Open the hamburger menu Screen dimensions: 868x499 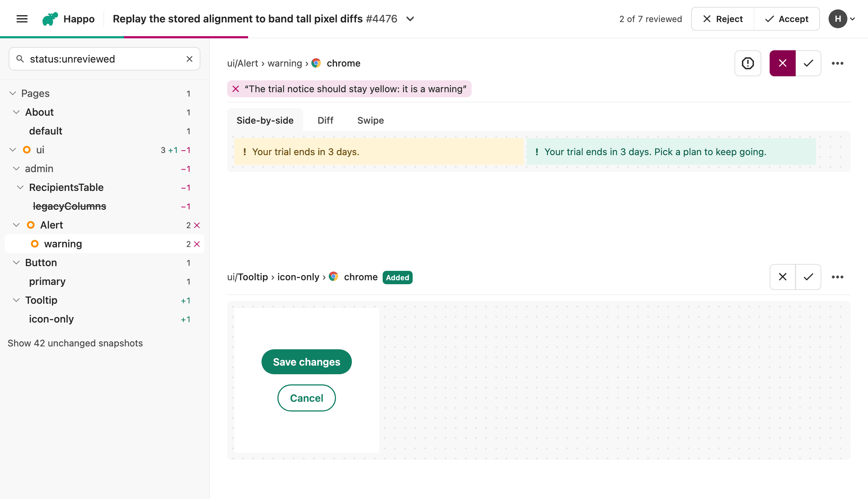[22, 19]
